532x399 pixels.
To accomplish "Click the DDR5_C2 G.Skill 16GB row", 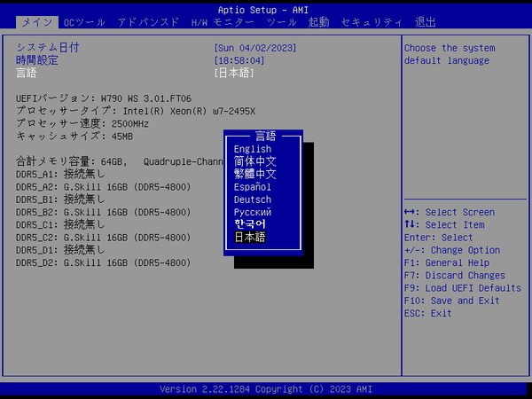I will (103, 238).
